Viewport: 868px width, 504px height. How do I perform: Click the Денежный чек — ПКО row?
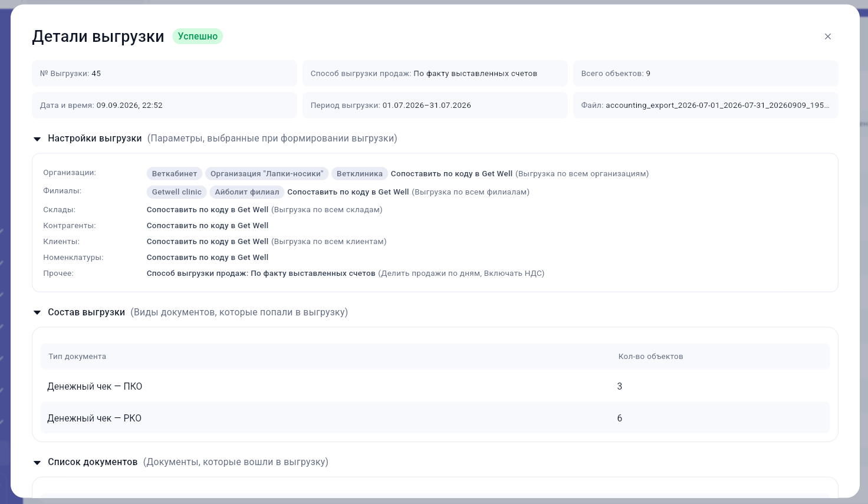pyautogui.click(x=435, y=387)
